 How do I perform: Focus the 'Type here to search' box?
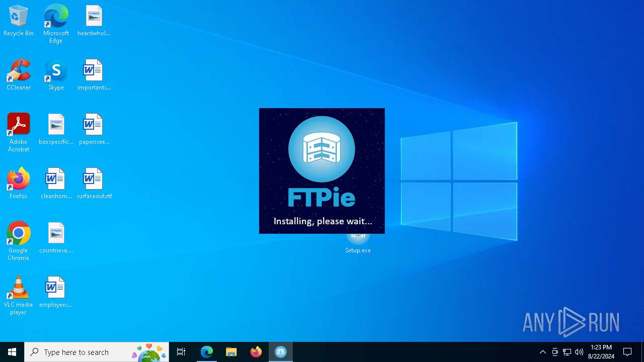[x=97, y=352]
